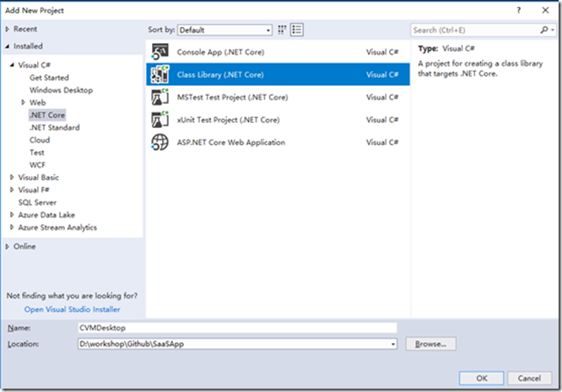562x392 pixels.
Task: Select the .NET Standard category
Action: pyautogui.click(x=55, y=128)
